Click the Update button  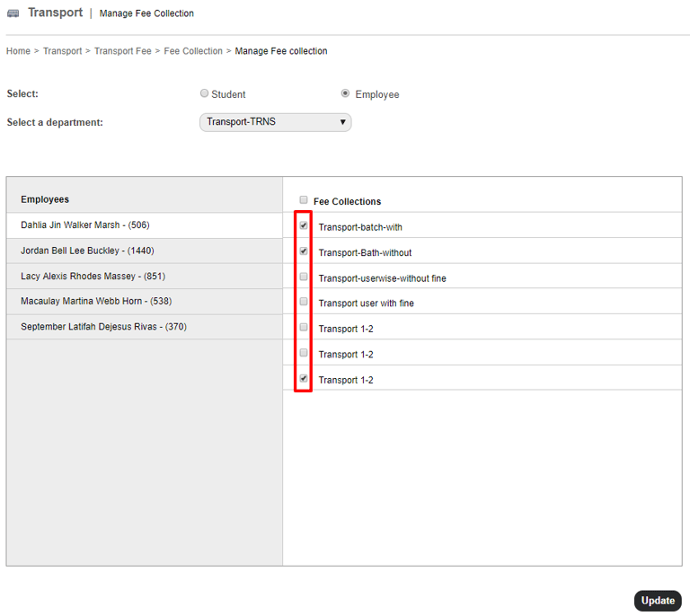point(658,601)
